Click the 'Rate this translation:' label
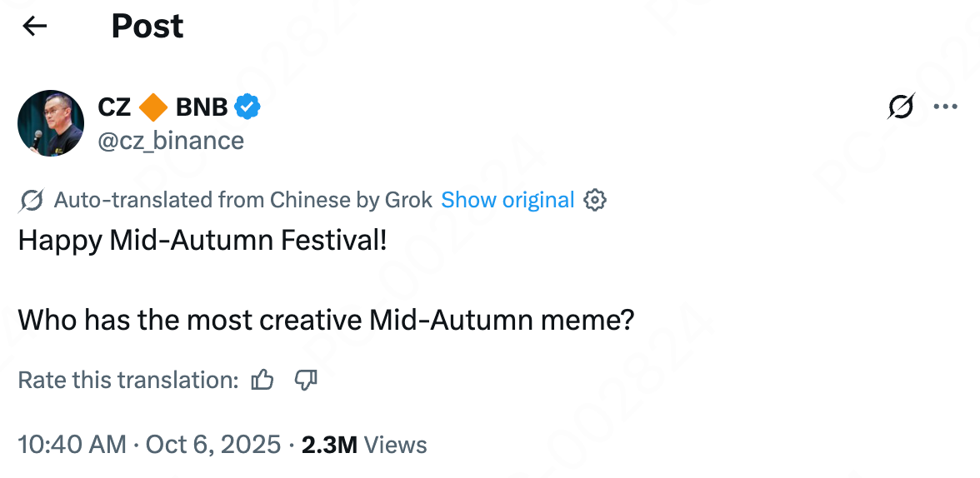The width and height of the screenshot is (980, 478). 128,380
